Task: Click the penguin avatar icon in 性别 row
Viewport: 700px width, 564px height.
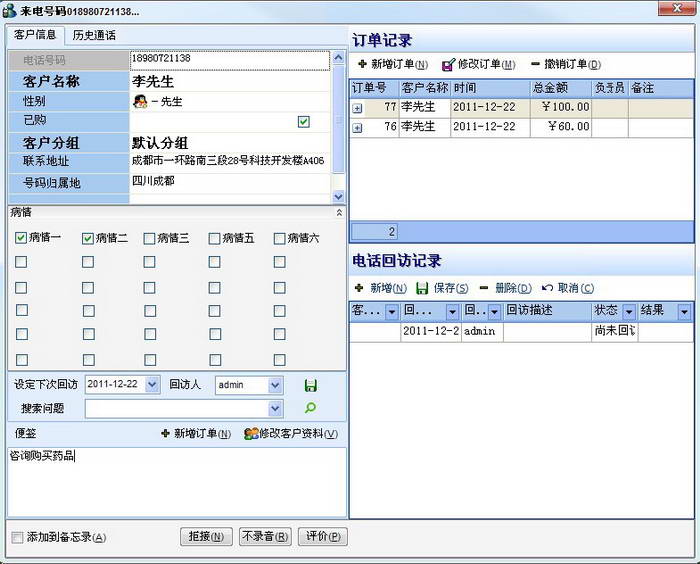Action: click(140, 102)
